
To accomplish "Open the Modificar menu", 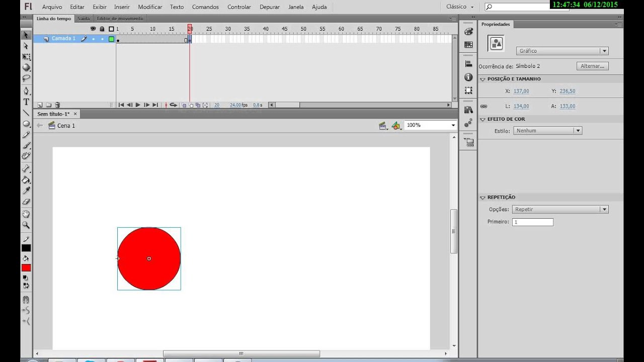I will pos(150,7).
